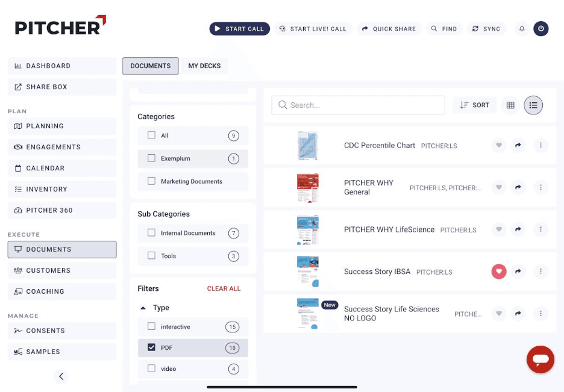This screenshot has width=564, height=392.
Task: Collapse sidebar with left chevron
Action: (x=61, y=376)
